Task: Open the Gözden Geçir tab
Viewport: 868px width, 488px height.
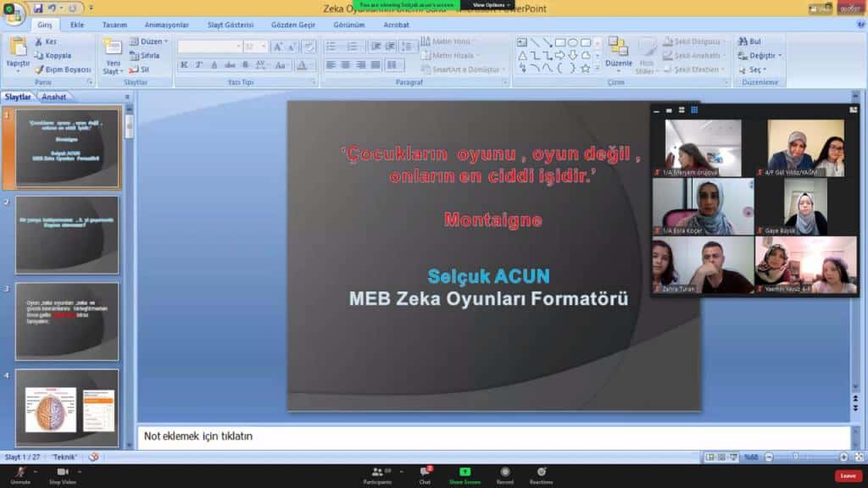Action: coord(293,25)
